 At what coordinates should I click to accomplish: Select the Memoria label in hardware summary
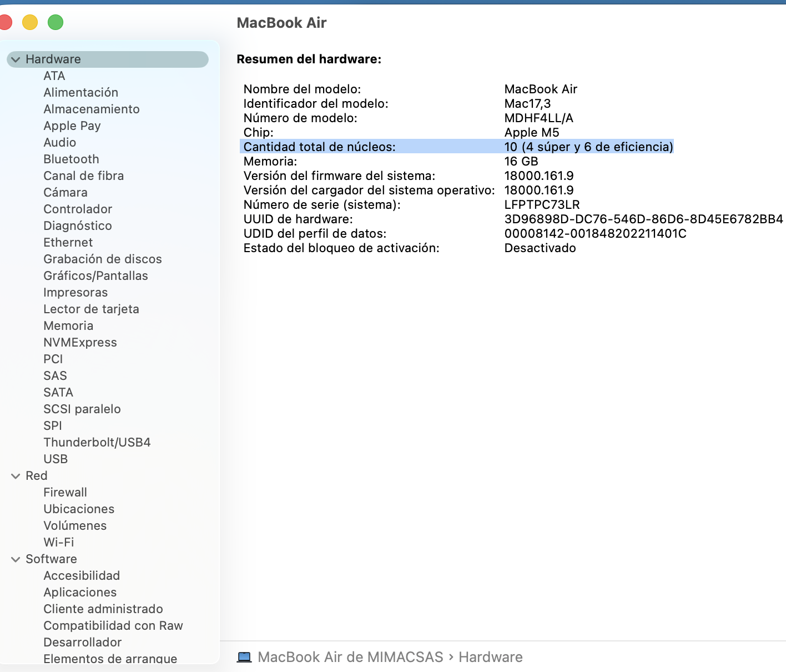(x=270, y=162)
